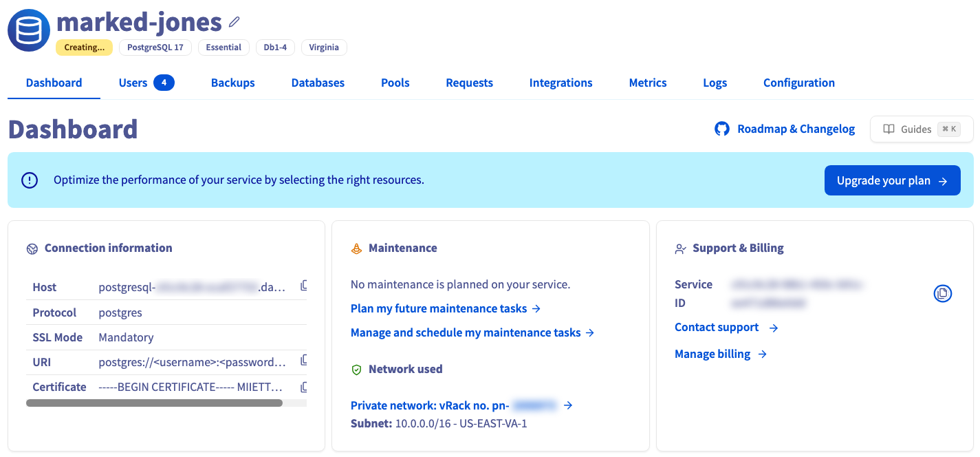The image size is (980, 457).
Task: Copy the Service ID
Action: click(x=942, y=293)
